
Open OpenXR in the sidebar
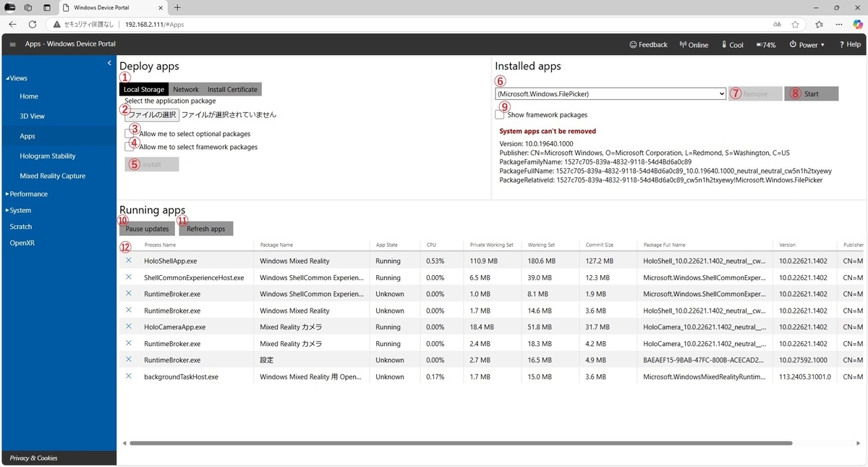click(22, 243)
